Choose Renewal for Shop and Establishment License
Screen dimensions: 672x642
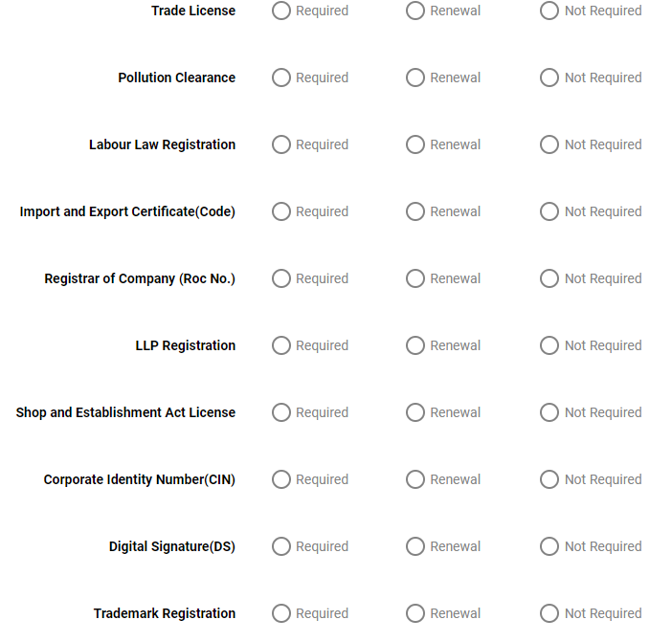(415, 412)
